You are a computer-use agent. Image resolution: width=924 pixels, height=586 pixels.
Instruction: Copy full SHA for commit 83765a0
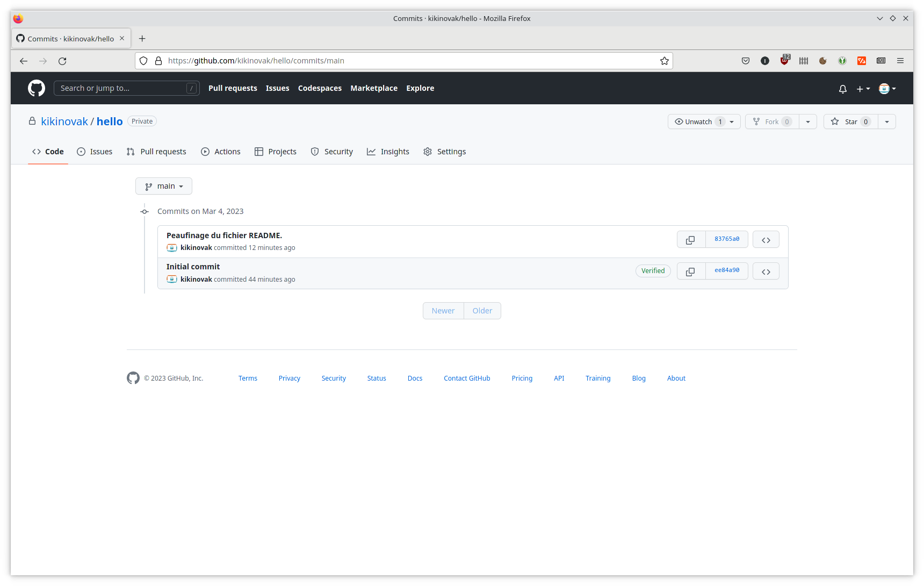pos(691,240)
